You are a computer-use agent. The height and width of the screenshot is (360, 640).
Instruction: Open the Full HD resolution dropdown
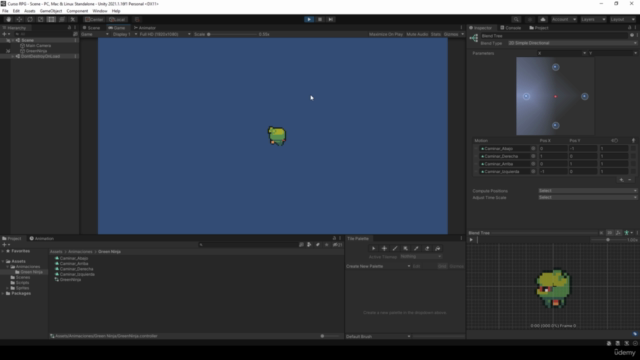(x=165, y=34)
